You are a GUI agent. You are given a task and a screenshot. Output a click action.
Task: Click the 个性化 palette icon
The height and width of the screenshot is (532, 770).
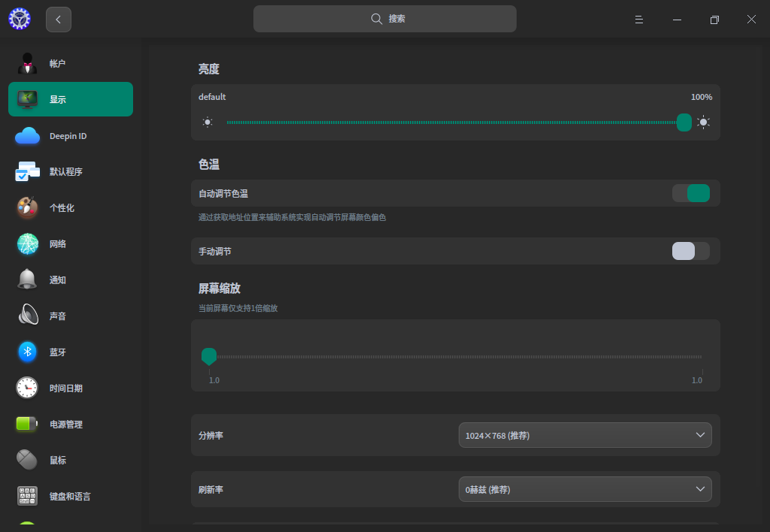[x=28, y=207]
